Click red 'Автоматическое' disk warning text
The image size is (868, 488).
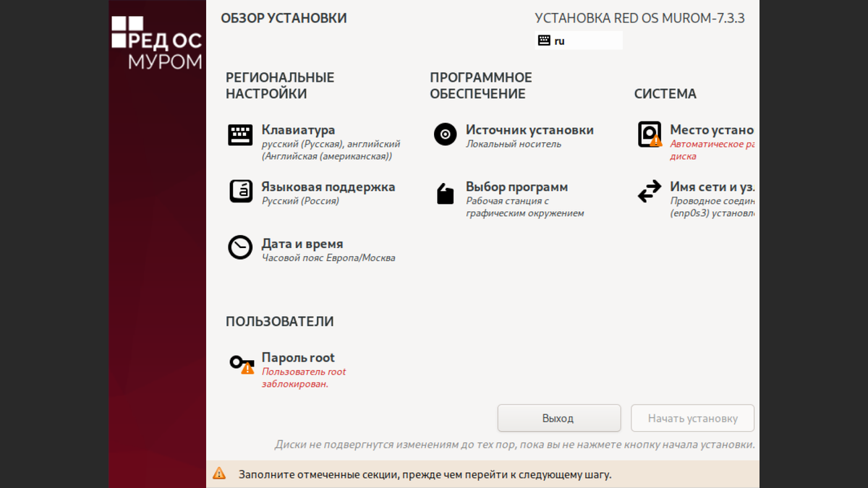coord(712,150)
